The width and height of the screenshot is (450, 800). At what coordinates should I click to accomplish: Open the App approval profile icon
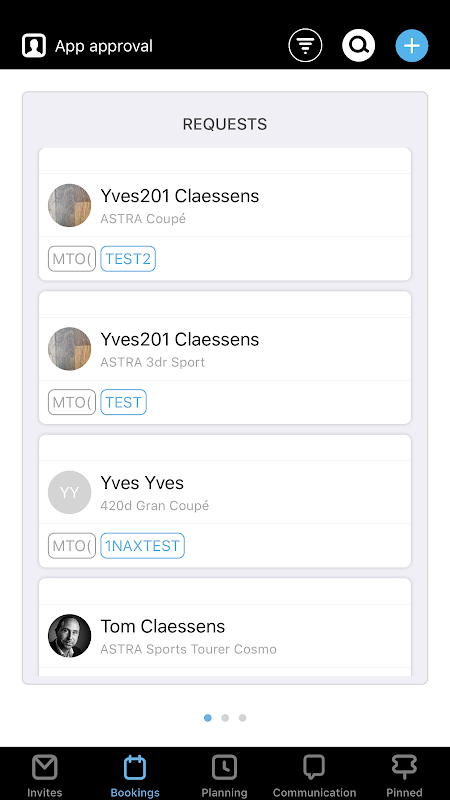point(34,46)
